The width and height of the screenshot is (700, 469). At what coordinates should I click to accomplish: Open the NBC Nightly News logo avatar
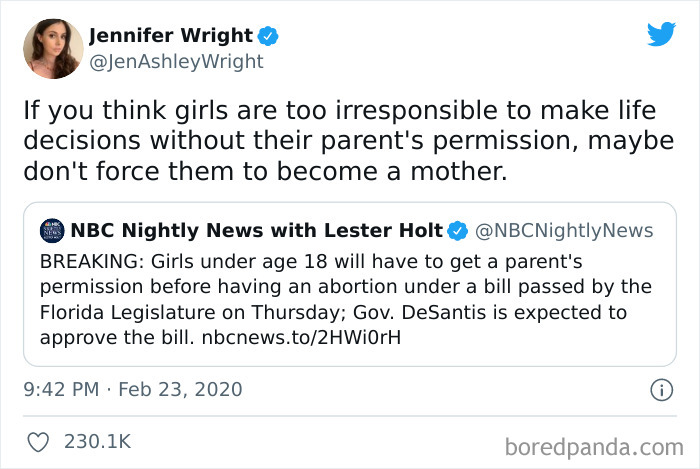pos(51,232)
